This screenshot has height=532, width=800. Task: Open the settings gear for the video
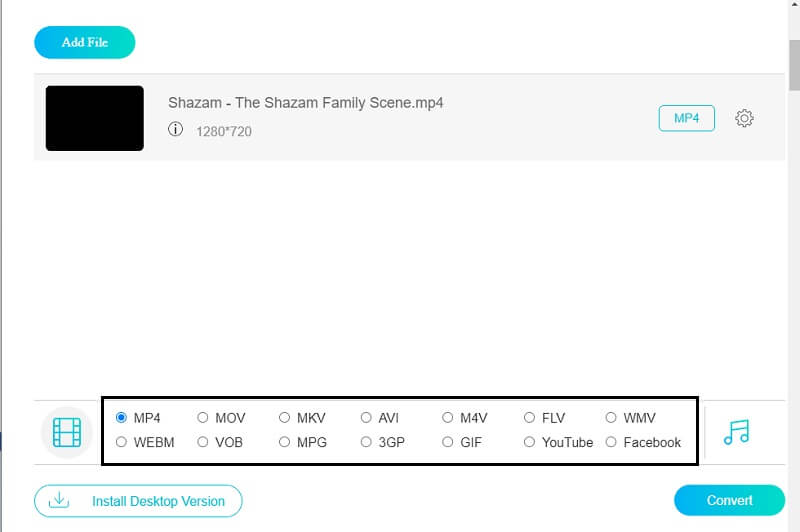click(x=744, y=118)
